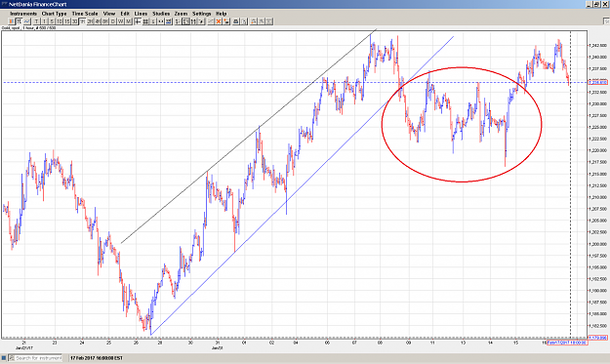Click the 'Gold, spot, 1 hour' chart title text

[28, 28]
